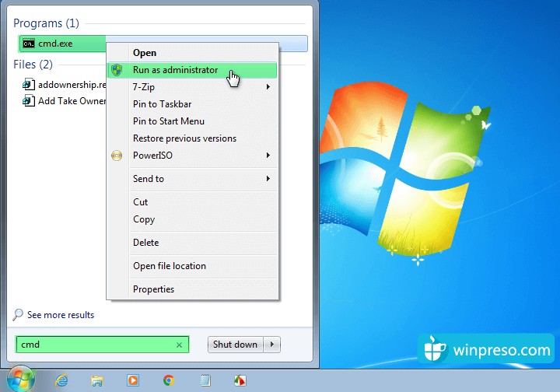Open Google Chrome from the taskbar
The width and height of the screenshot is (560, 392).
coord(169,380)
